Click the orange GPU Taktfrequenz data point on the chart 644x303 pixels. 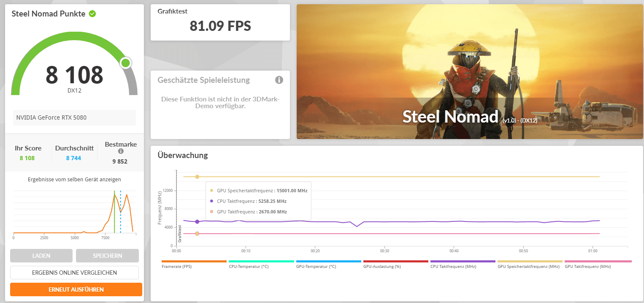(x=197, y=234)
